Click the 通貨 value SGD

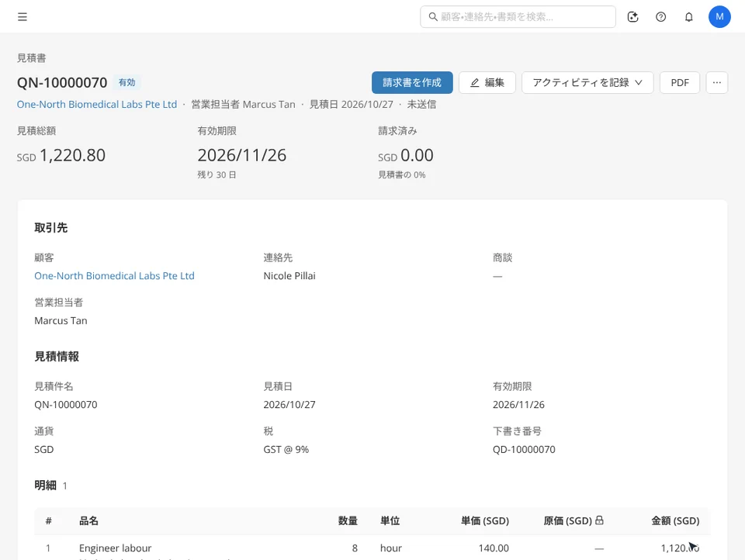pos(43,449)
